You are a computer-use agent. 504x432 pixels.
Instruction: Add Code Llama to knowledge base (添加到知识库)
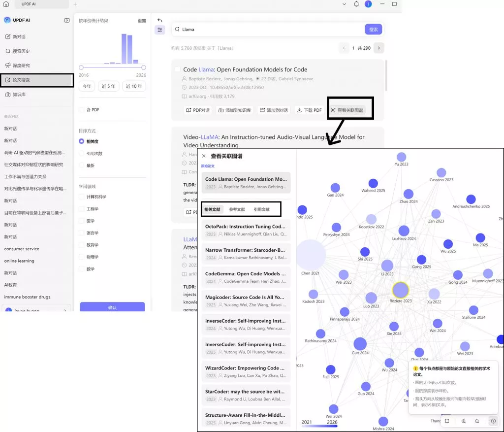235,110
